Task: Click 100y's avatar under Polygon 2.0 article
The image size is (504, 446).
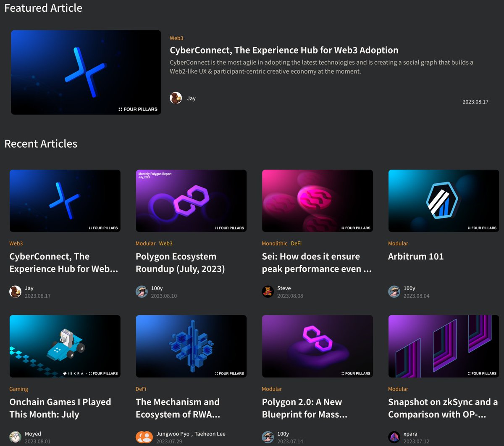Action: pos(268,437)
